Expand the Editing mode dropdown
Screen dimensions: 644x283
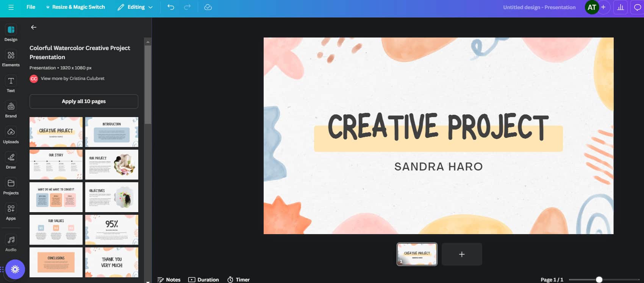point(135,7)
